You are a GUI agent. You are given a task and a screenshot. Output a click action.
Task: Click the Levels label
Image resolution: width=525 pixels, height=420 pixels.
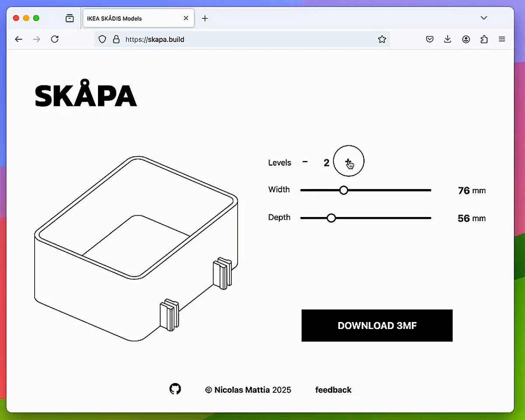pos(280,163)
